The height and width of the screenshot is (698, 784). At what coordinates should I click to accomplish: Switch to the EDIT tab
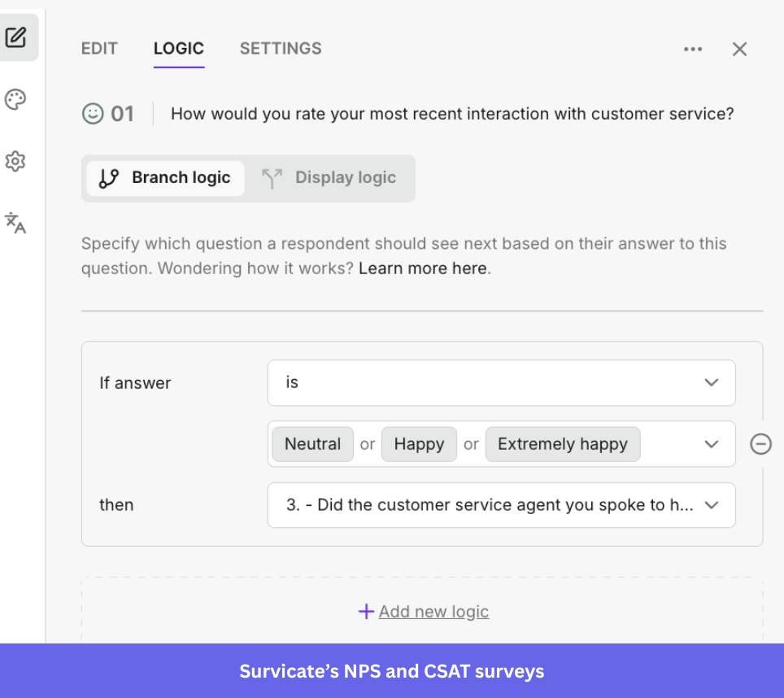point(99,49)
